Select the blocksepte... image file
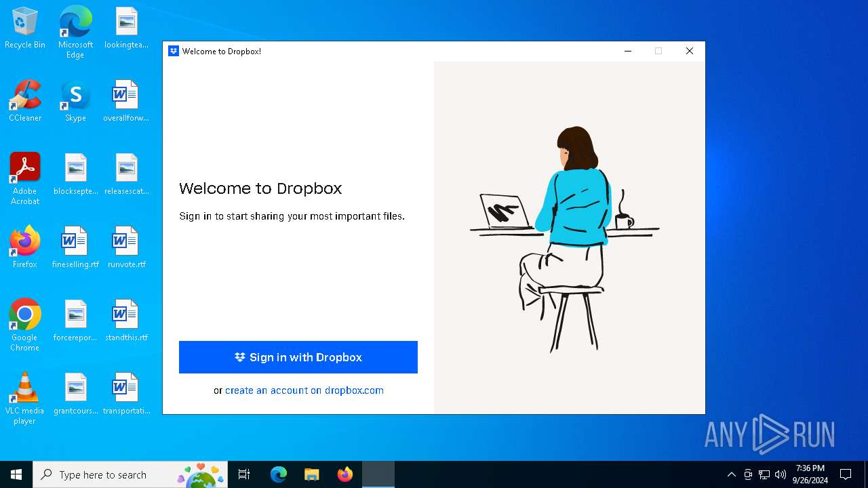The image size is (868, 488). 75,175
